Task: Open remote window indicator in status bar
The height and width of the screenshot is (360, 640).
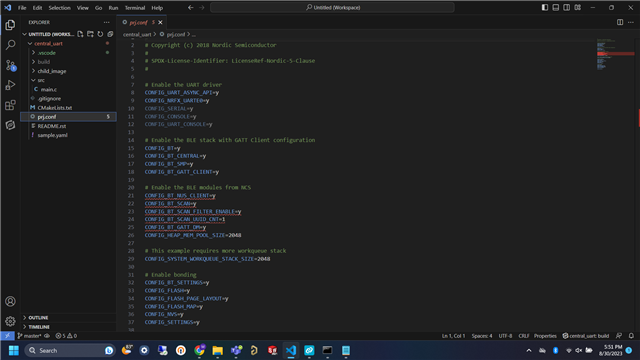Action: [x=7, y=336]
